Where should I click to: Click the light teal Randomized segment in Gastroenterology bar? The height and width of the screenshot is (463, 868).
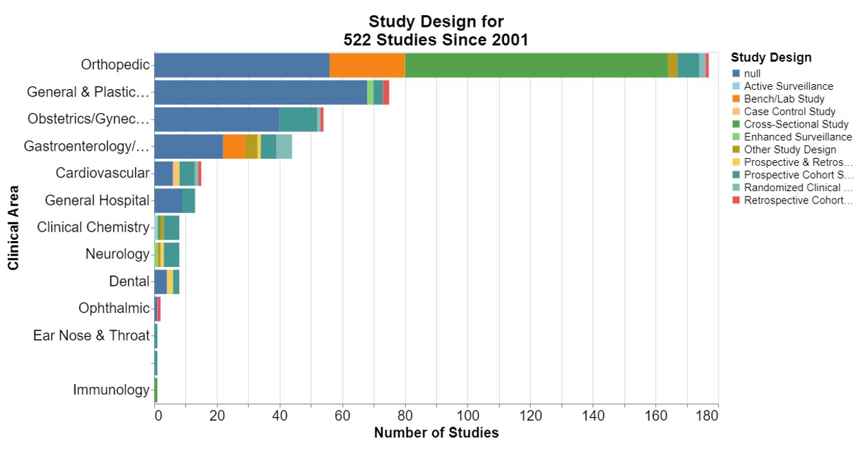coord(284,147)
